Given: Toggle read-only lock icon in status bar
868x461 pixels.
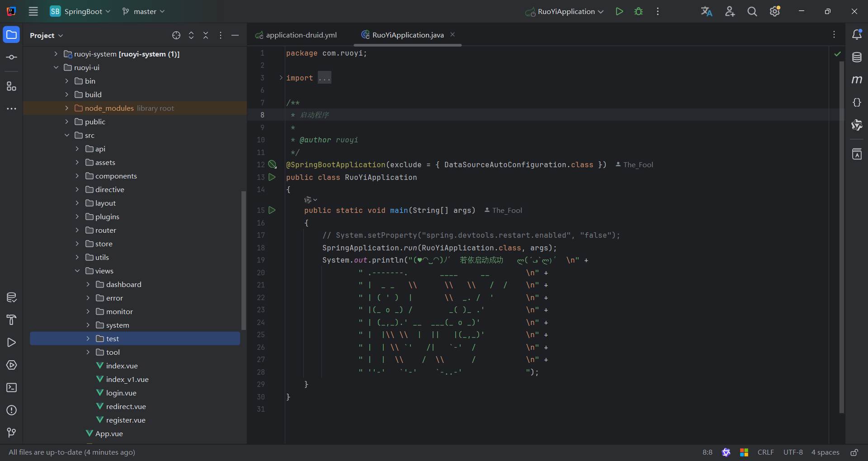Looking at the screenshot, I should 854,452.
